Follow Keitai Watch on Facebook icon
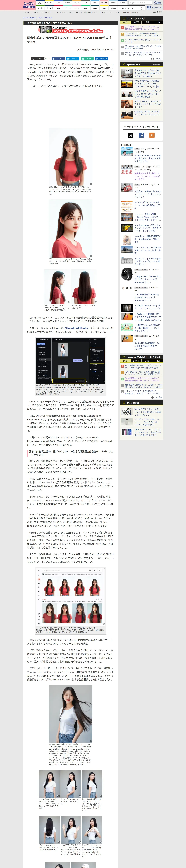 tap(141, 135)
